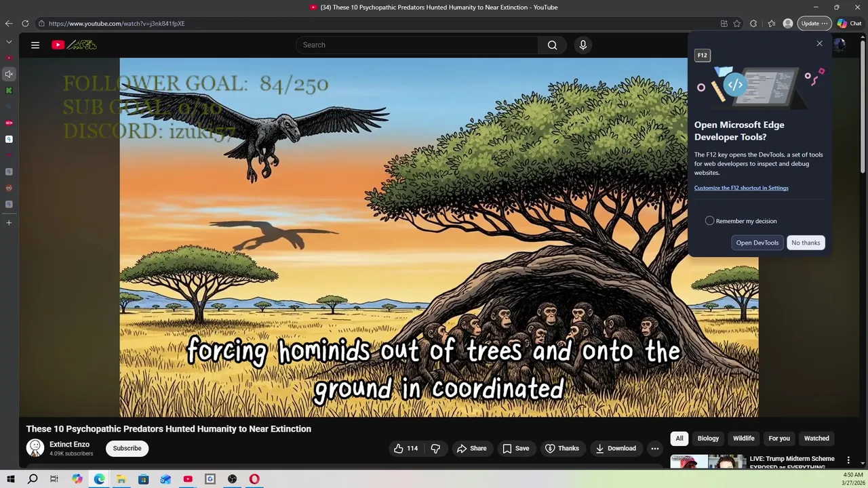Open the Windows Start menu
Screen dimensions: 868x488
point(10,479)
